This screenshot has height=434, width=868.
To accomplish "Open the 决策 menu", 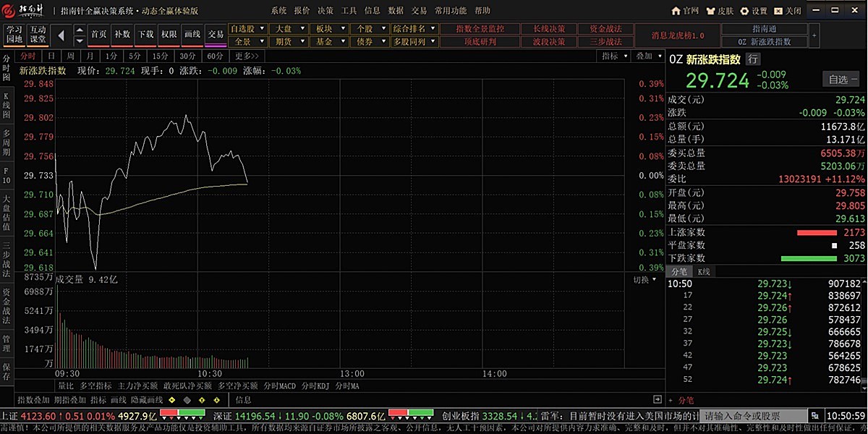I will tap(325, 11).
